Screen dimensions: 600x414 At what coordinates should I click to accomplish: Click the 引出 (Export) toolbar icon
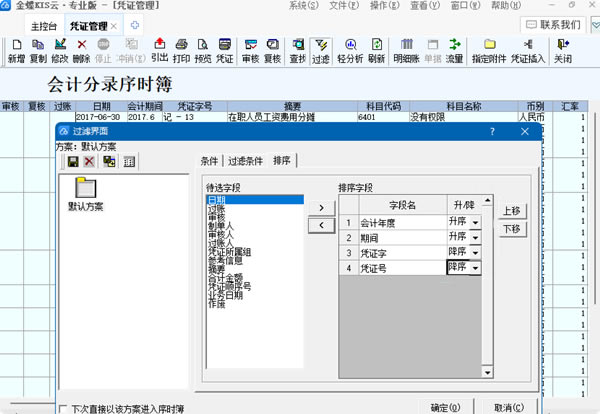(160, 51)
